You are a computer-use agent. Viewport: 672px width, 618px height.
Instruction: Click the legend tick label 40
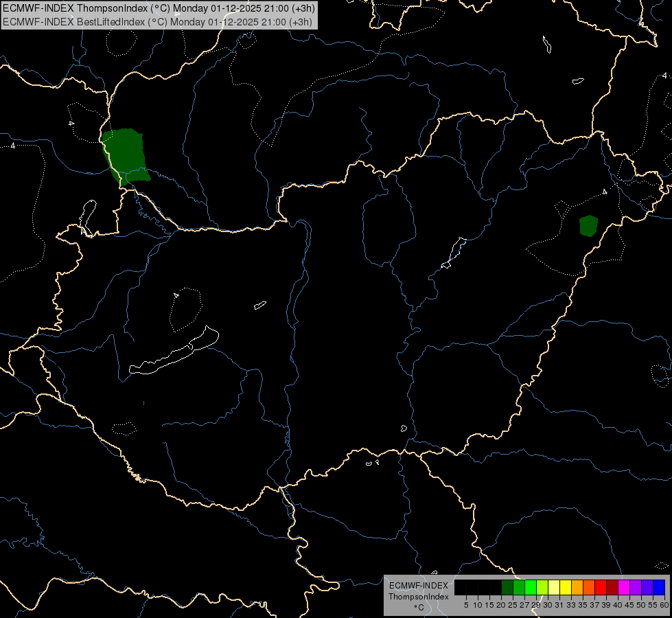pyautogui.click(x=618, y=605)
